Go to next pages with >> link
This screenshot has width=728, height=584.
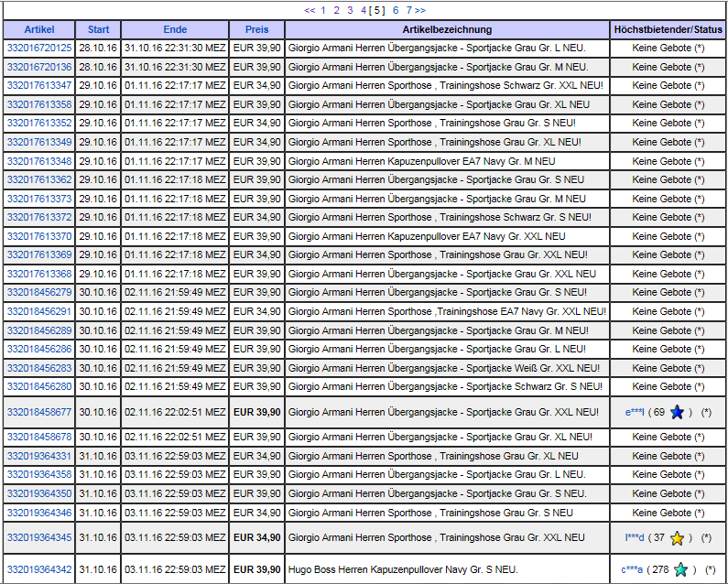(420, 10)
